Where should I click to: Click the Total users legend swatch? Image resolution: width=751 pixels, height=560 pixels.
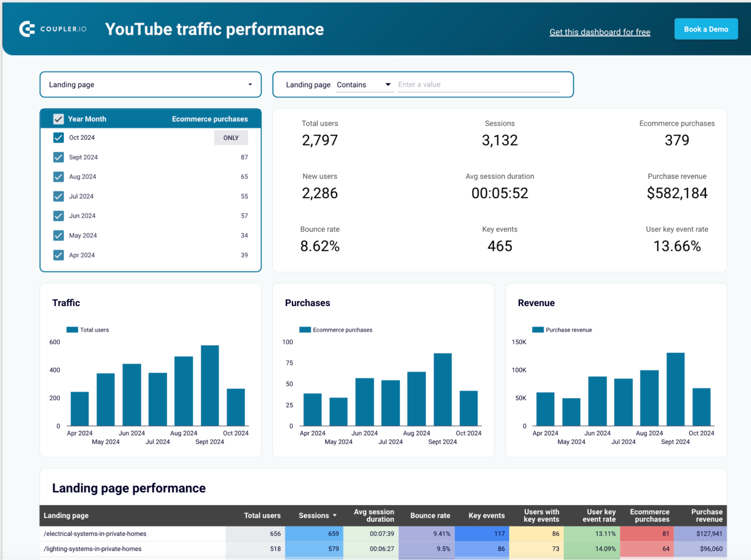[x=72, y=330]
